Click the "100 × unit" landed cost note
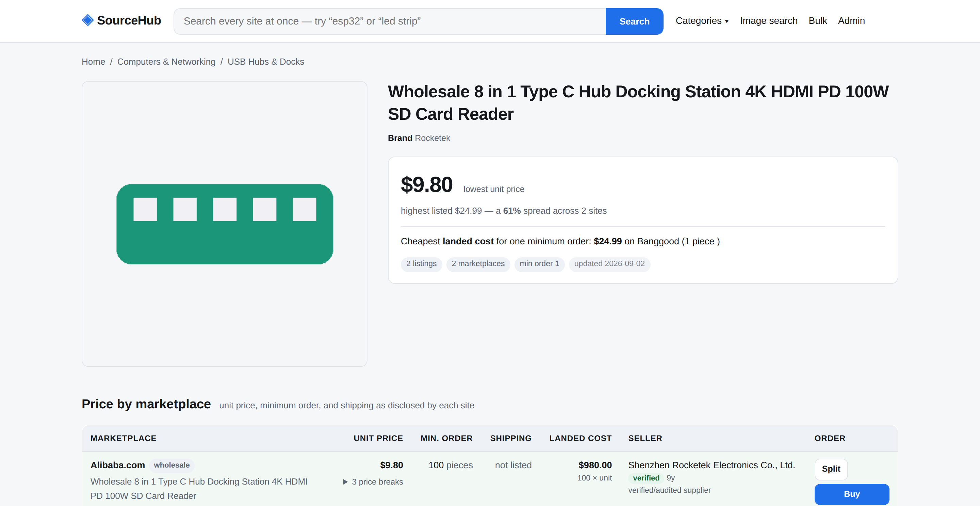980x506 pixels. [x=594, y=478]
